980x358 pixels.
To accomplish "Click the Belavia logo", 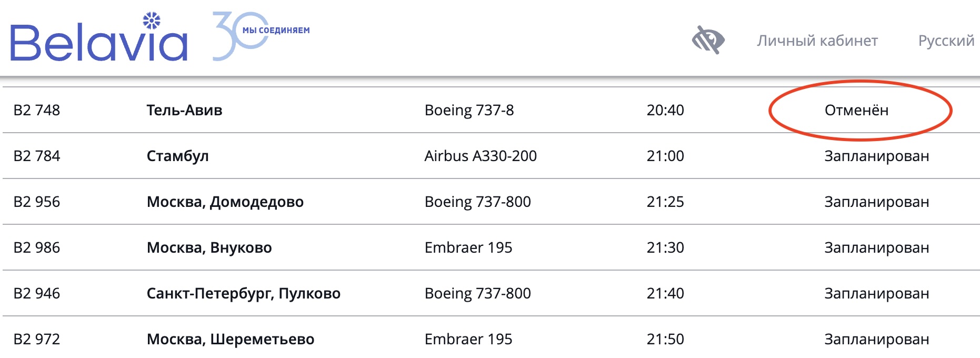I will point(99,38).
